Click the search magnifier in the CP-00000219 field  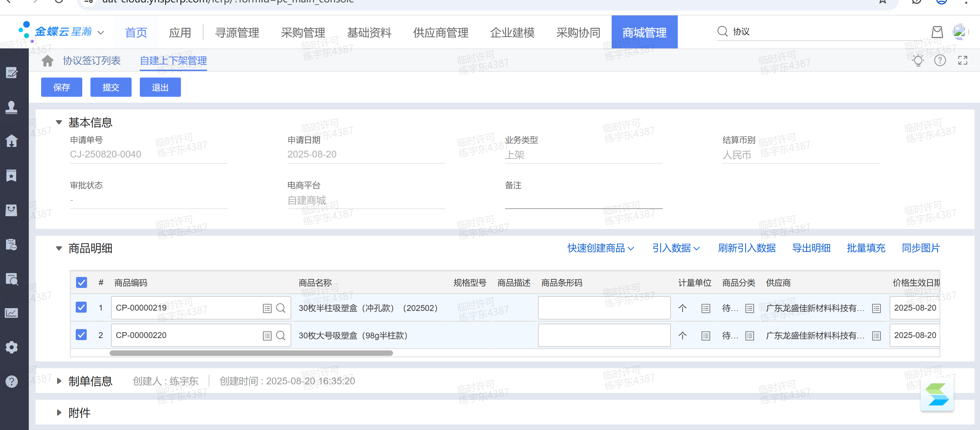(x=281, y=308)
